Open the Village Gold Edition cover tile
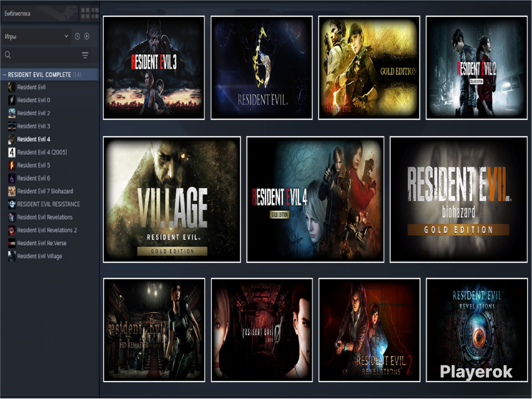The height and width of the screenshot is (399, 532). 172,199
